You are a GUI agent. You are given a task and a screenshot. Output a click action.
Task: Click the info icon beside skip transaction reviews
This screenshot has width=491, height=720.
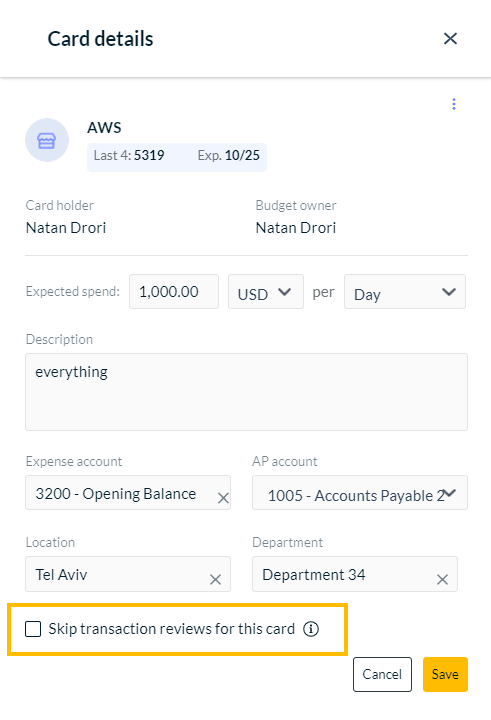(x=311, y=629)
